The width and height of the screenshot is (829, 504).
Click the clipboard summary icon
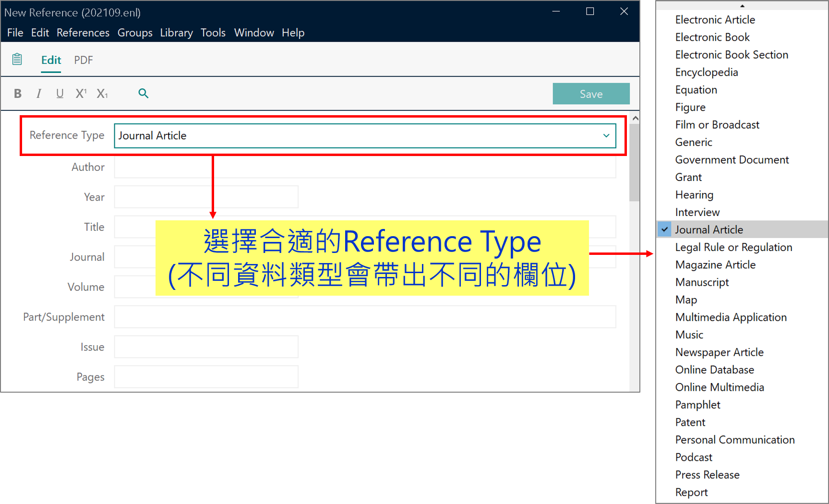[x=17, y=59]
